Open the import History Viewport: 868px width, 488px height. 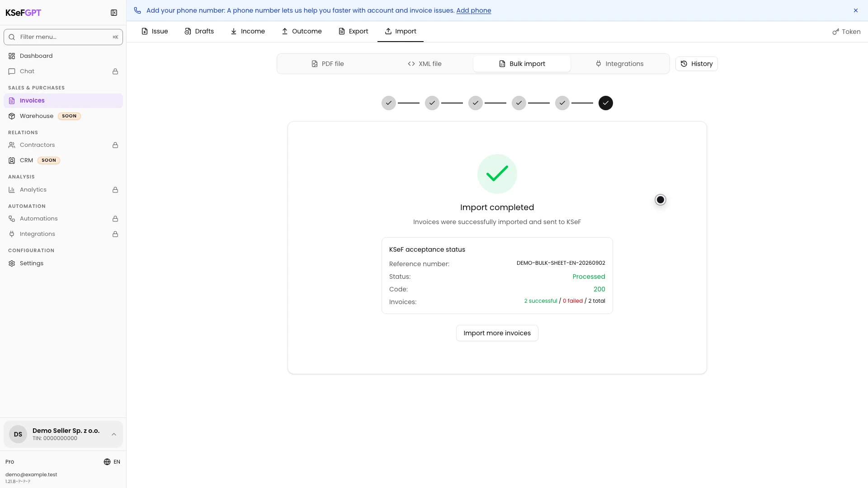point(696,64)
